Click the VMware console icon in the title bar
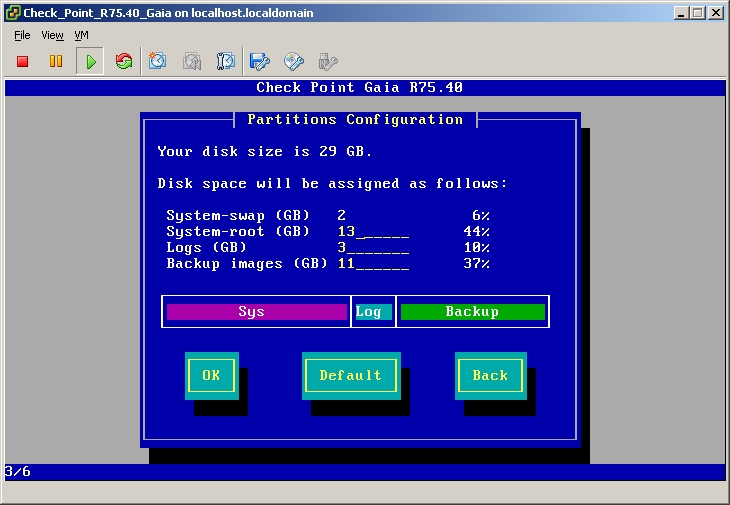 (x=13, y=13)
